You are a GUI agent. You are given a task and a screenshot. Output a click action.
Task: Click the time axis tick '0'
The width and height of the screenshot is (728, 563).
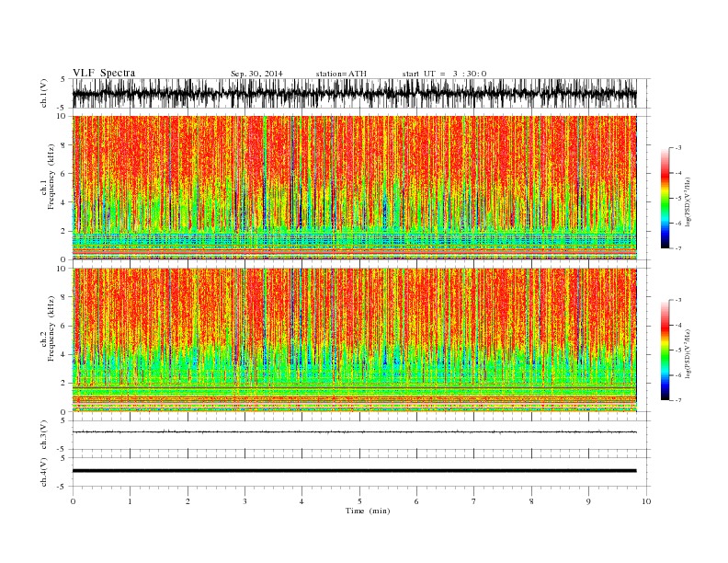point(73,501)
